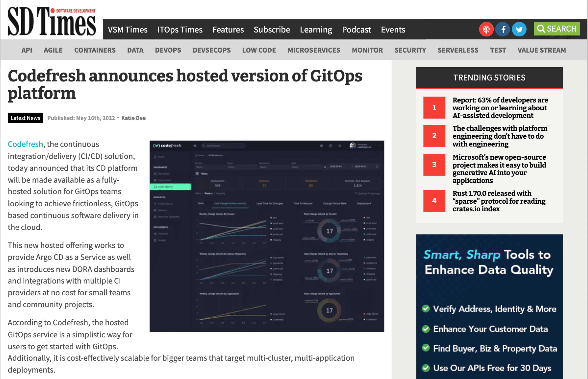Click trending story number 4 badge
588x379 pixels.
pos(434,201)
